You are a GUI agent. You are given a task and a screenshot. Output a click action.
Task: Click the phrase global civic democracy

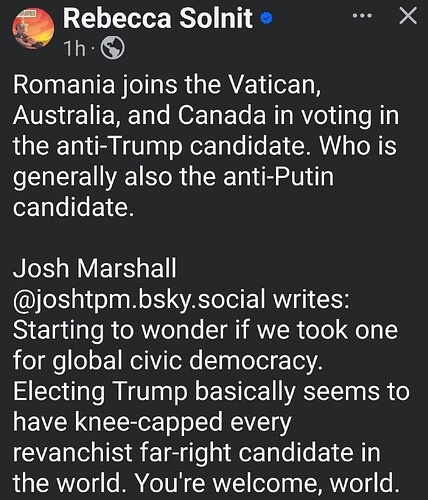188,361
